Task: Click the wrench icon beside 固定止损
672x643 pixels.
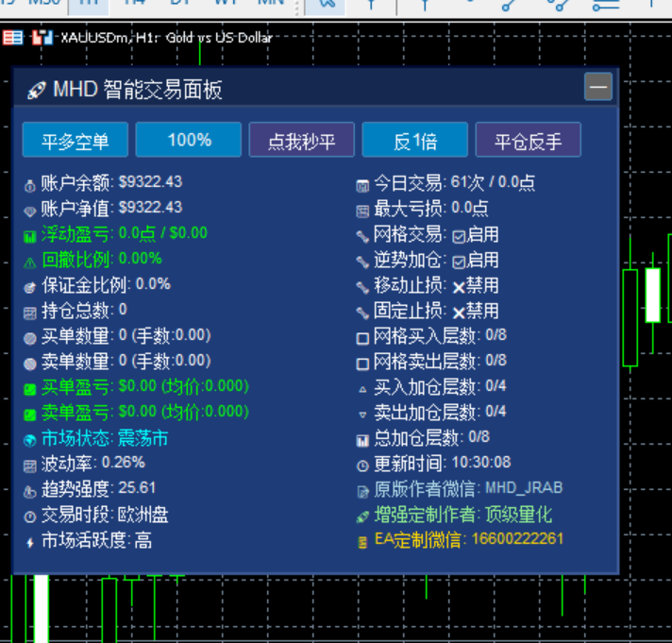Action: [x=362, y=313]
